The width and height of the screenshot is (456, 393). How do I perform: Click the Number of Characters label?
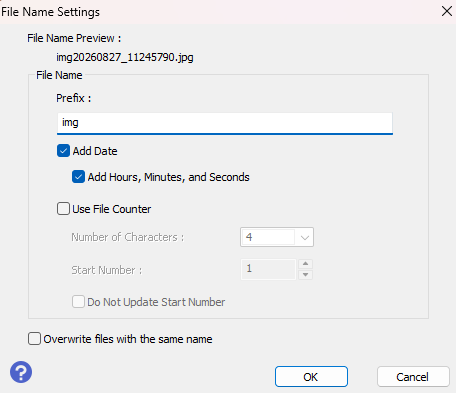pos(127,237)
